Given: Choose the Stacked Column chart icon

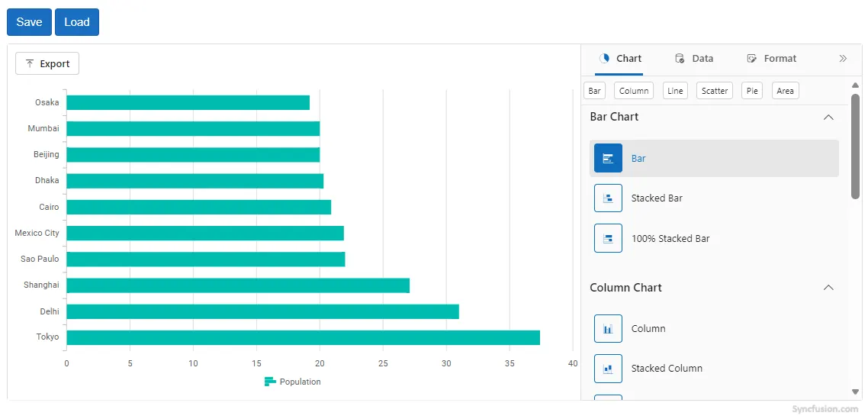Looking at the screenshot, I should [x=608, y=369].
